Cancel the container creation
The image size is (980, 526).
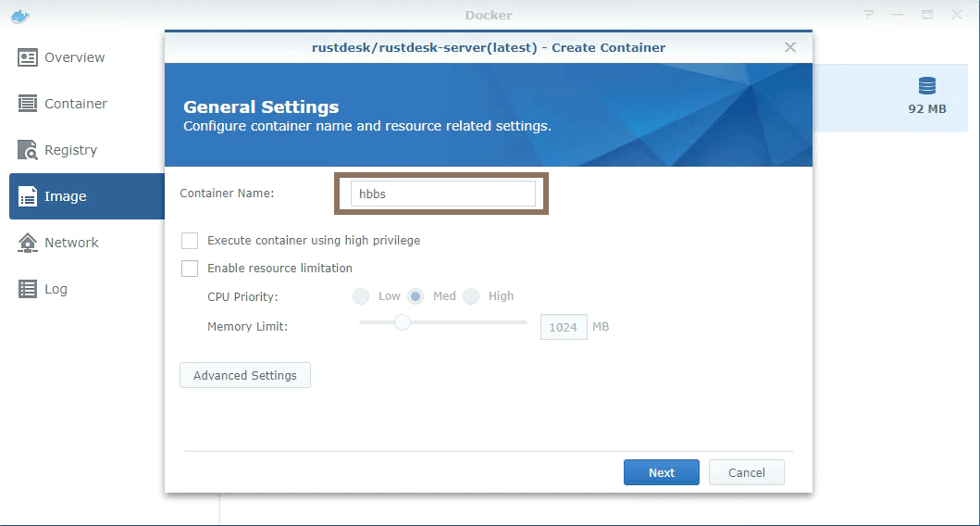tap(746, 472)
